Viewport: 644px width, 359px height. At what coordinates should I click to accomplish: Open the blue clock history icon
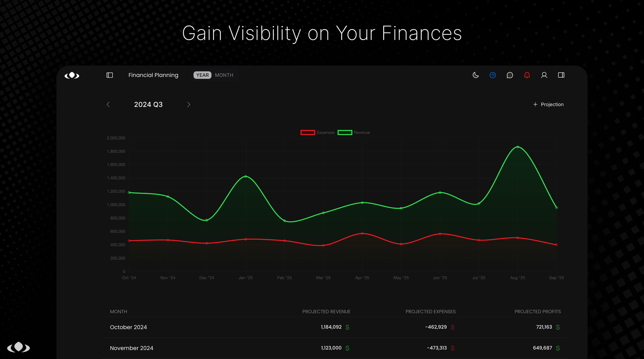[492, 75]
